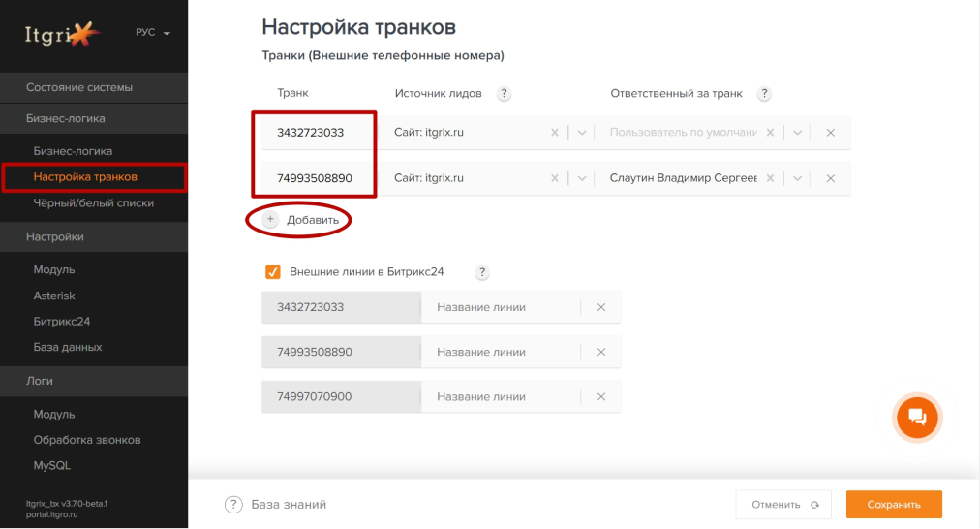Open the orange chat support bubble

click(916, 418)
